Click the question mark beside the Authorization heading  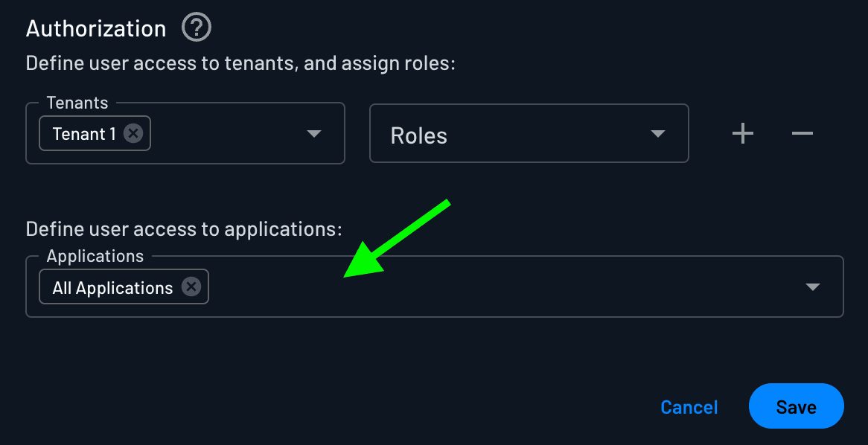tap(196, 28)
